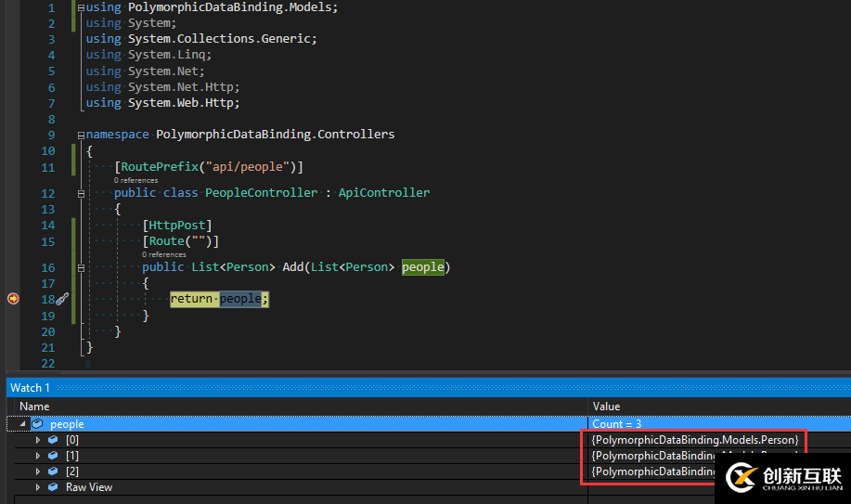Select the 'Count = 3' value cell
851x504 pixels.
616,423
